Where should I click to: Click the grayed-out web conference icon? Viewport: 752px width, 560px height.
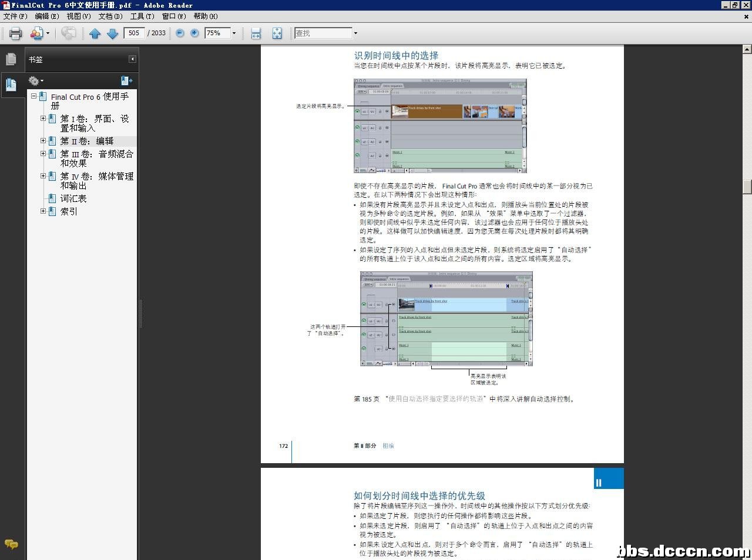click(69, 33)
